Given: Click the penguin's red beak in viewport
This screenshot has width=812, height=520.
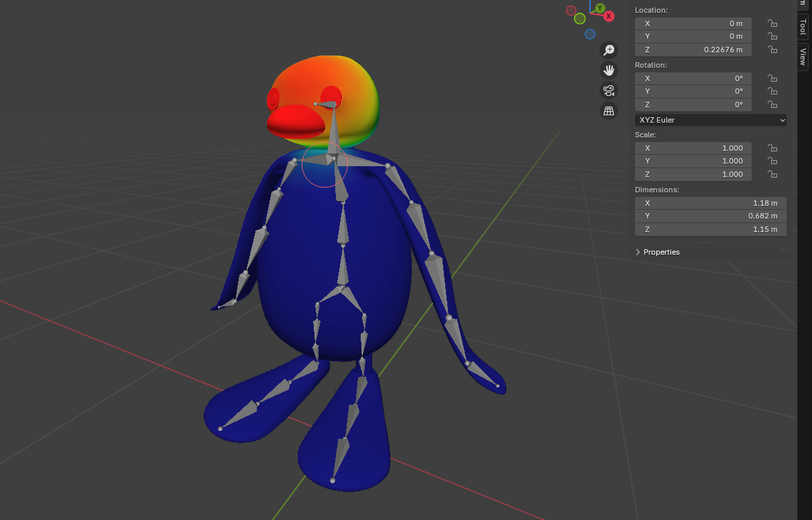Looking at the screenshot, I should pyautogui.click(x=295, y=122).
